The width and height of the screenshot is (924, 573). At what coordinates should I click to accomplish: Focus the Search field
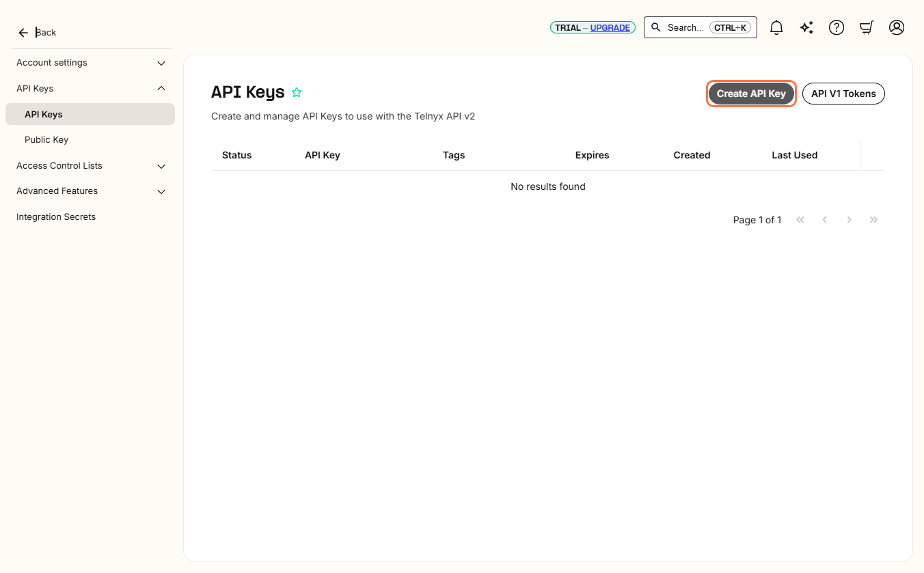tap(701, 27)
